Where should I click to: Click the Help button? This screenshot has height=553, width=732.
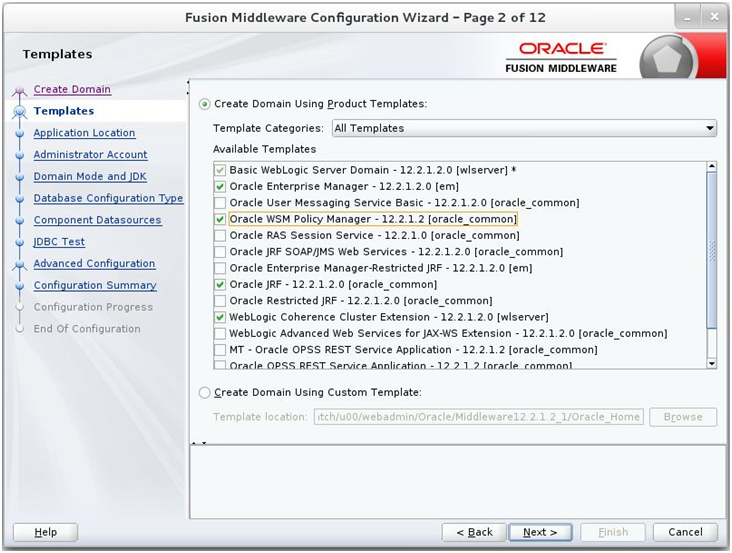[45, 532]
